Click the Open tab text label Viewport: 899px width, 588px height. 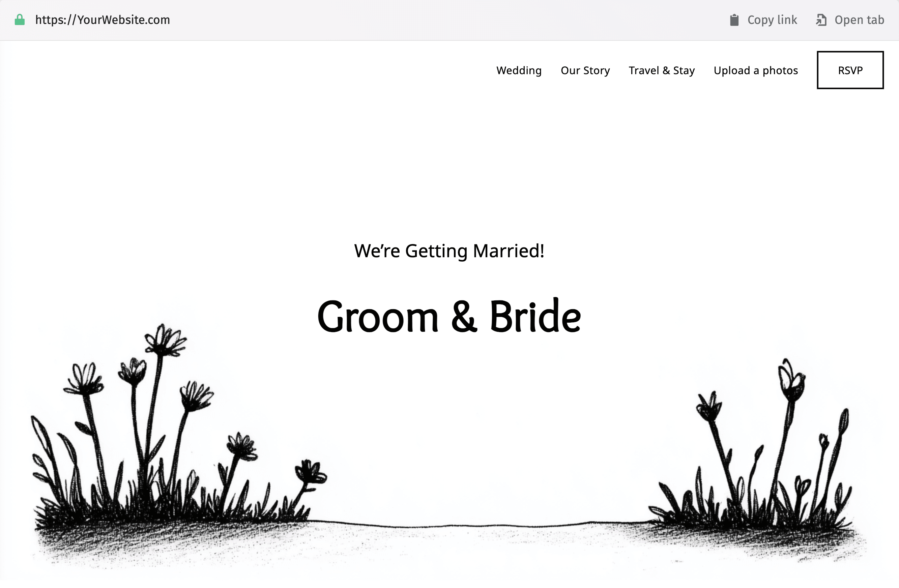[x=860, y=19]
